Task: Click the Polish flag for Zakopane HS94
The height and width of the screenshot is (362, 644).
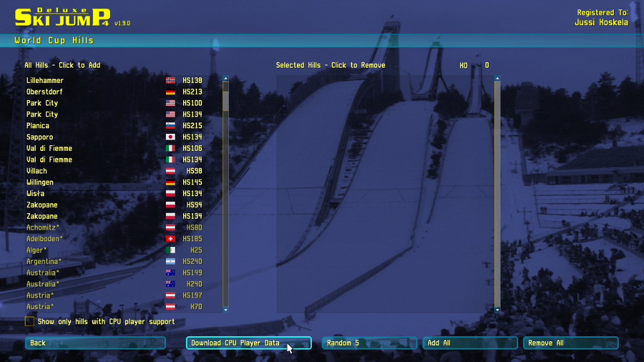Action: click(x=170, y=205)
